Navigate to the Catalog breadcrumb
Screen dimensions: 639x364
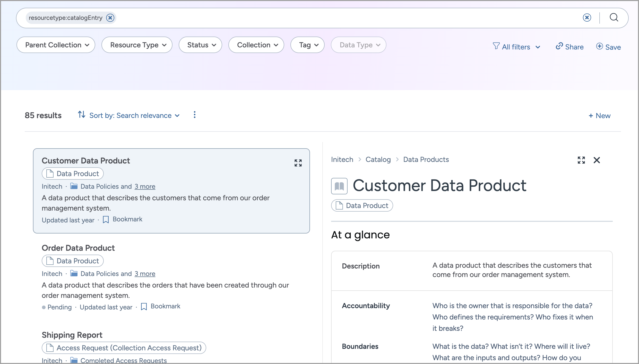[x=378, y=159]
